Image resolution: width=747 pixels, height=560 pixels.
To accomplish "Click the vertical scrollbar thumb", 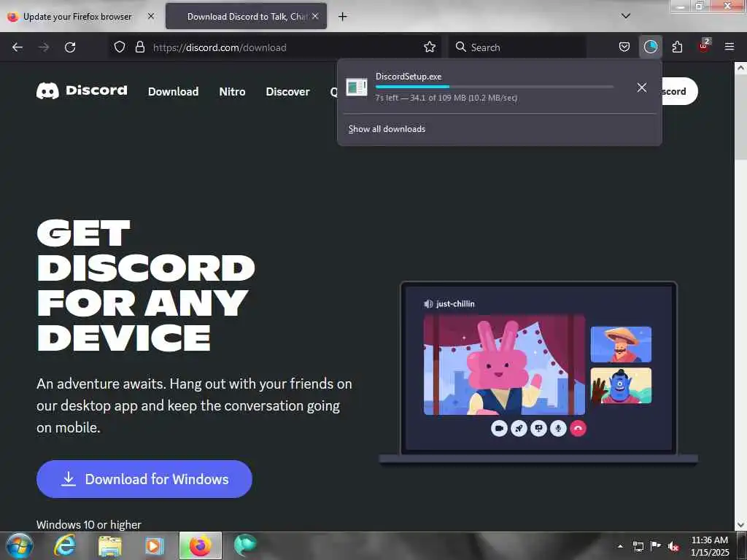I will tap(740, 117).
